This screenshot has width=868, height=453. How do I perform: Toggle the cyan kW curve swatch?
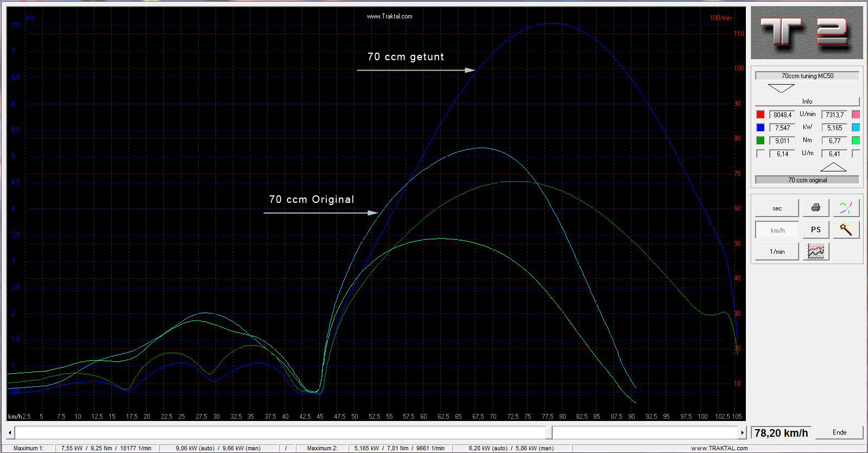(856, 127)
